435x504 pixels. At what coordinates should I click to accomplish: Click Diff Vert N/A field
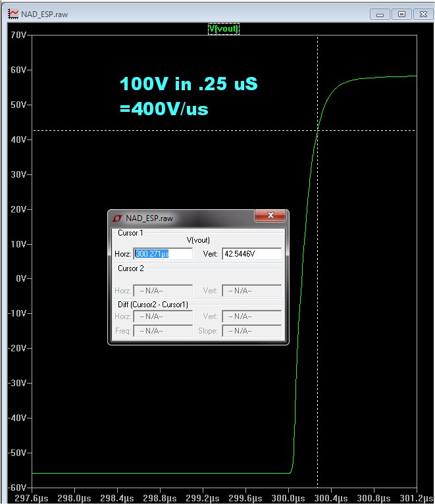[x=252, y=316]
